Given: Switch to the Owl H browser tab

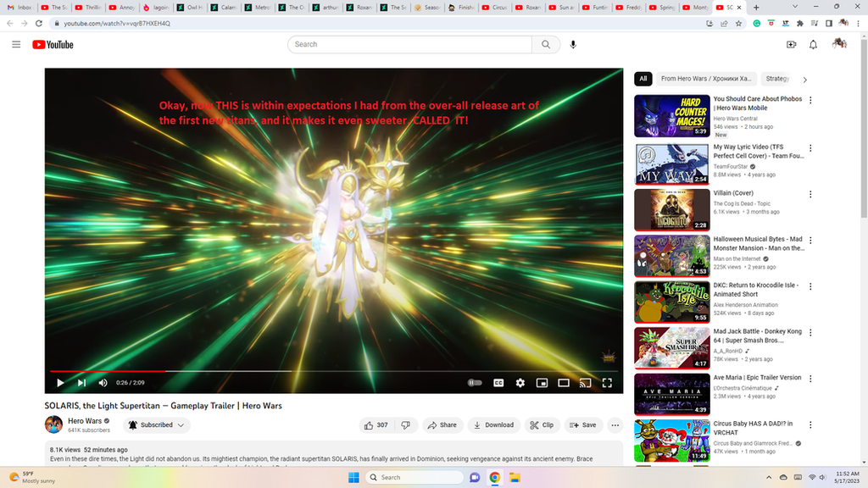Looking at the screenshot, I should pos(191,7).
